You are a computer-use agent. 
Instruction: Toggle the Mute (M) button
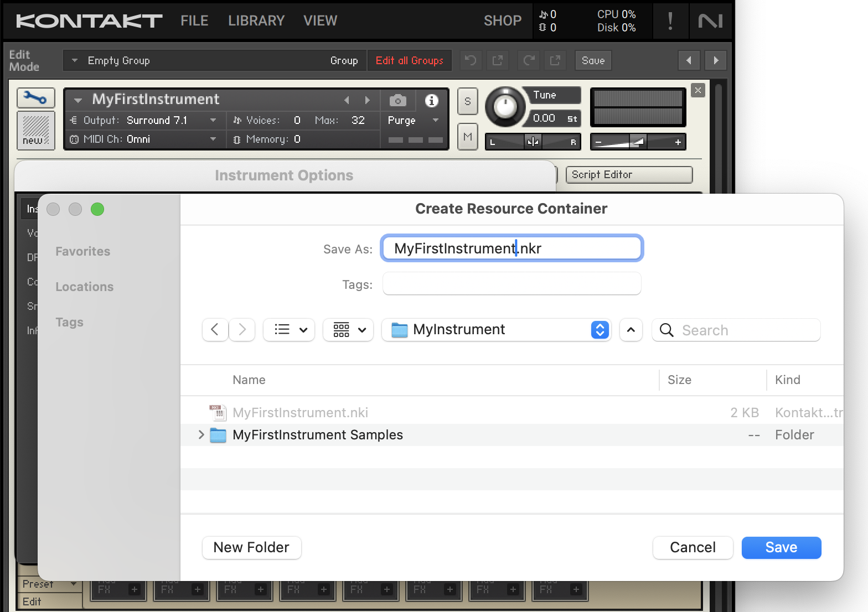pyautogui.click(x=468, y=137)
